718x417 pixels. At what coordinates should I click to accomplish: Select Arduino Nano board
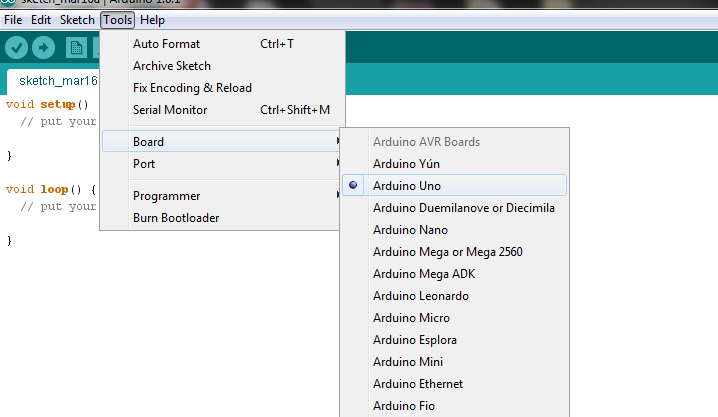(454, 230)
